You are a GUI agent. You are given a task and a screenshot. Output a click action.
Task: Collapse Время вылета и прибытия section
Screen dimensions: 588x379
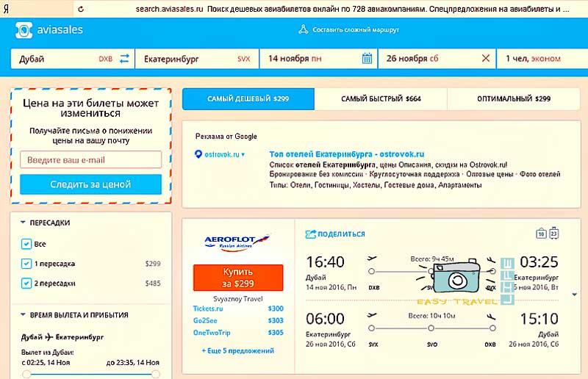[x=23, y=314]
